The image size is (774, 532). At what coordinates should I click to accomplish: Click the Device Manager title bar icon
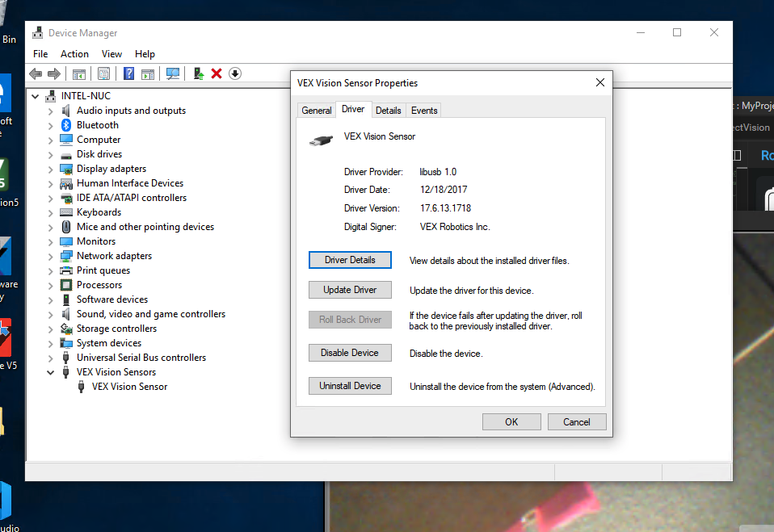coord(37,33)
